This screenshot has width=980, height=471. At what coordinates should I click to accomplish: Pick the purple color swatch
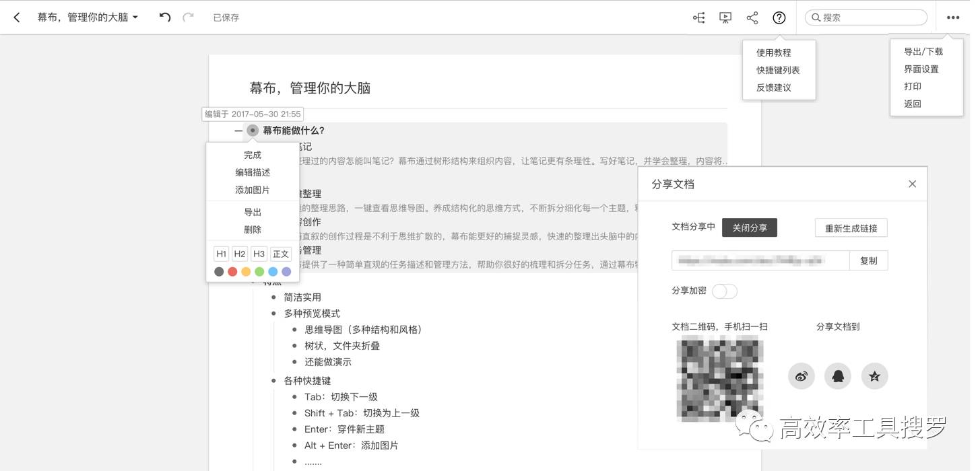click(286, 272)
